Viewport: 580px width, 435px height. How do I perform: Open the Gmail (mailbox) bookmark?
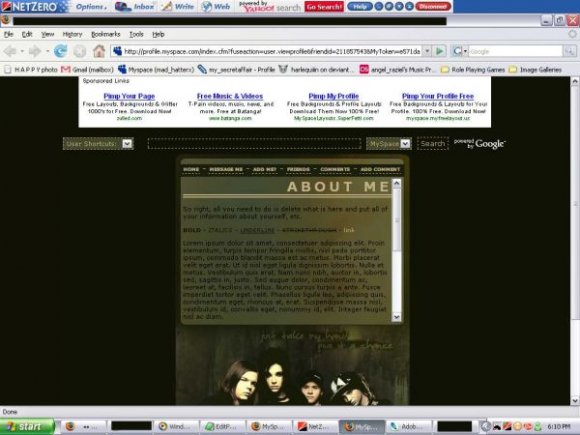[x=87, y=70]
